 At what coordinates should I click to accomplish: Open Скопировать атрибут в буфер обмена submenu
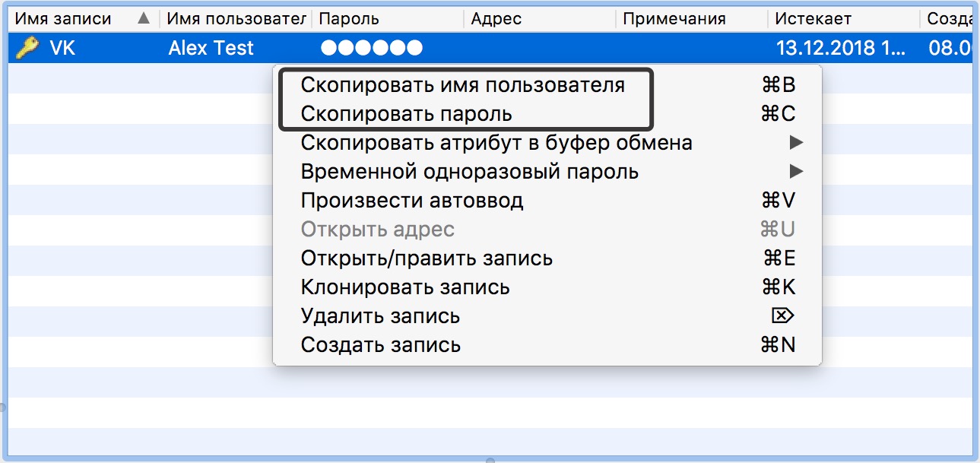[x=496, y=143]
